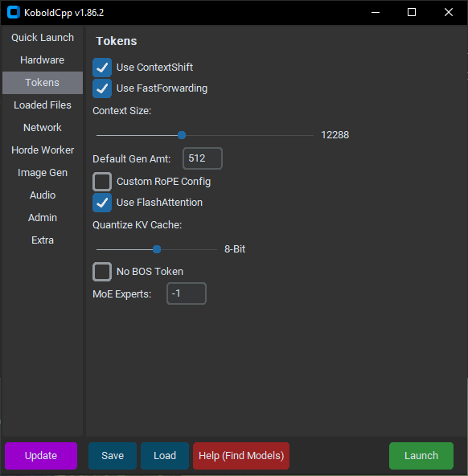This screenshot has width=468, height=476.
Task: Save the current configuration
Action: coord(113,456)
